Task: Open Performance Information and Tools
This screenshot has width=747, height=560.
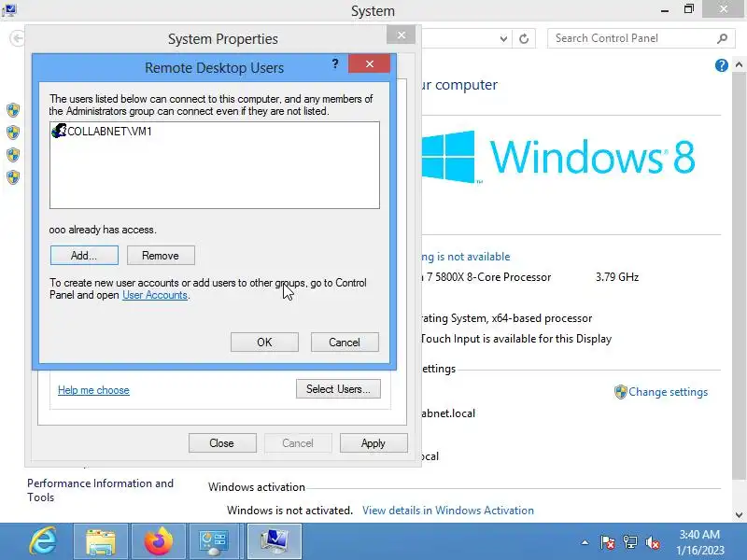Action: (100, 490)
